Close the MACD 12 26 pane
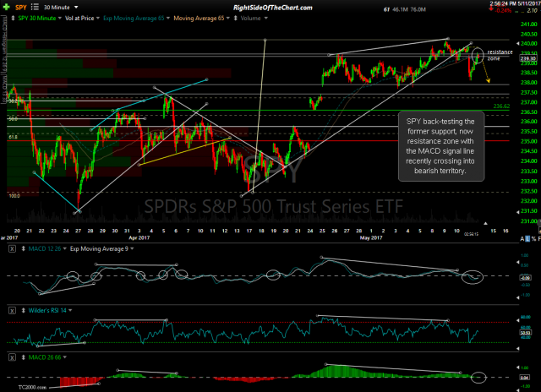This screenshot has height=392, width=541. 12,248
